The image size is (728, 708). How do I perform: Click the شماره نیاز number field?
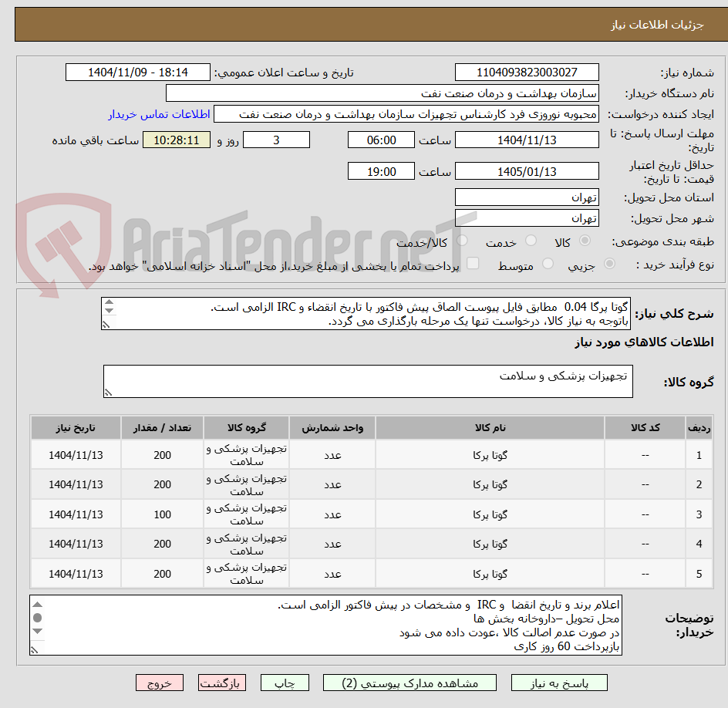coord(527,72)
